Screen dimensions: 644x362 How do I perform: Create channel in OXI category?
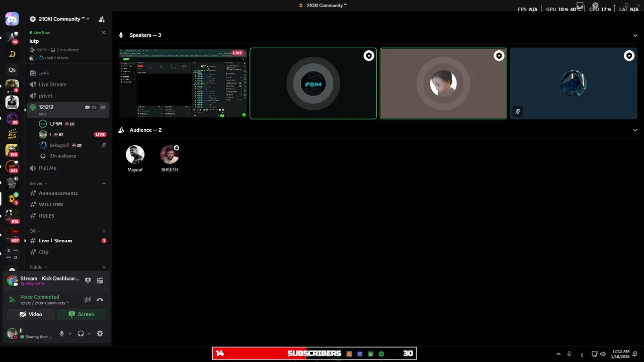point(104,231)
